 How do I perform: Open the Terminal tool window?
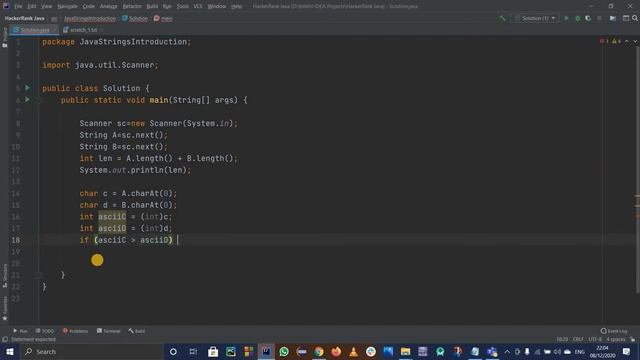[x=109, y=331]
